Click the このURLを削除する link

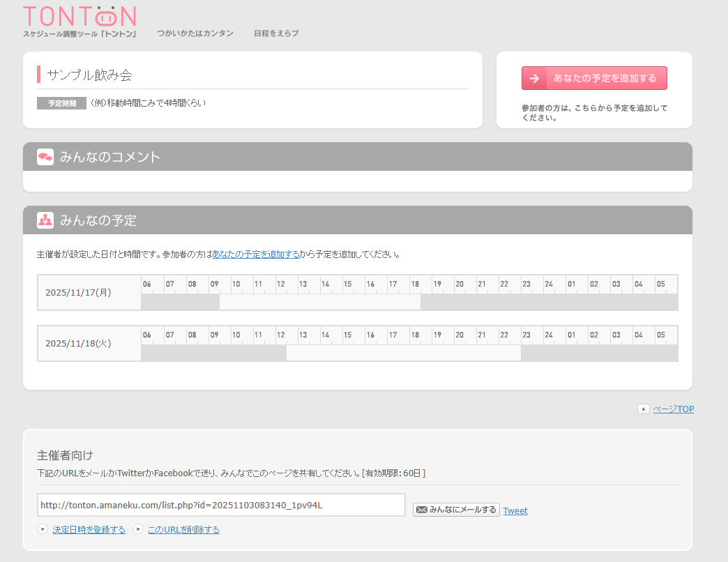[x=183, y=529]
